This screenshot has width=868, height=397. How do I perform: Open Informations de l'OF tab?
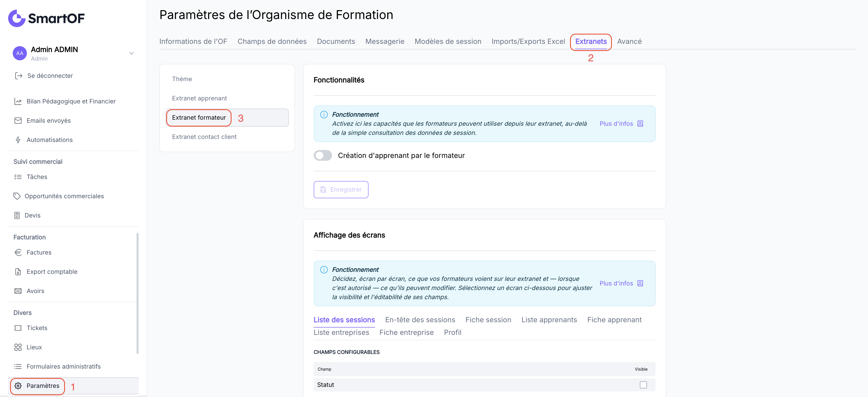tap(193, 41)
